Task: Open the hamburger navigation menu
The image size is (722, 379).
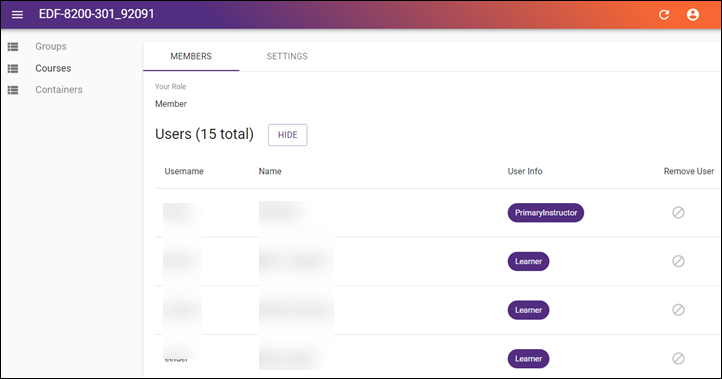Action: 17,14
